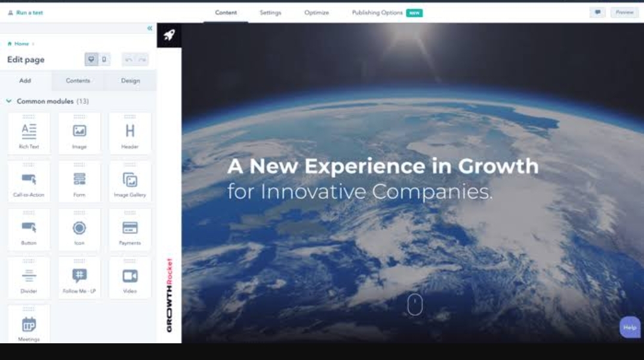Collapse the left sidebar panel

coord(149,28)
